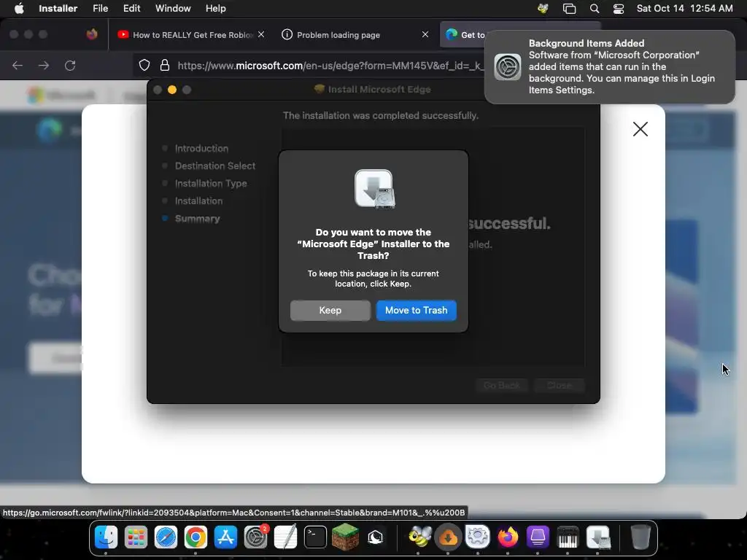The width and height of the screenshot is (747, 560).
Task: Open Spotlight search in the menu bar
Action: click(594, 9)
